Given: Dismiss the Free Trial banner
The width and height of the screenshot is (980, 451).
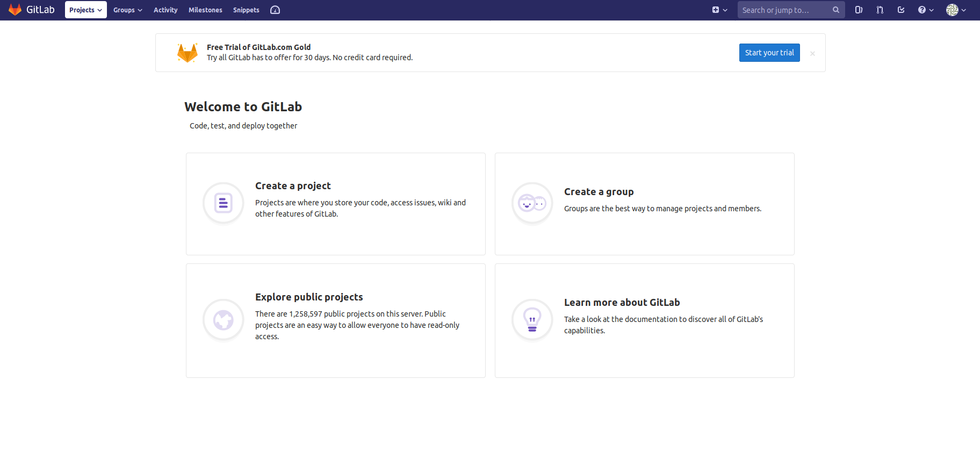Looking at the screenshot, I should pos(812,53).
